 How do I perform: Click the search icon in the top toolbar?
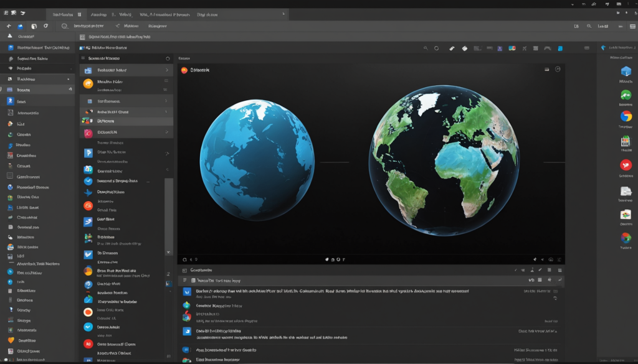click(x=64, y=26)
